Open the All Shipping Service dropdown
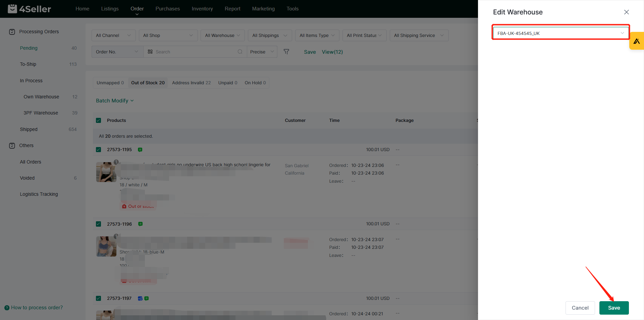 pos(419,36)
